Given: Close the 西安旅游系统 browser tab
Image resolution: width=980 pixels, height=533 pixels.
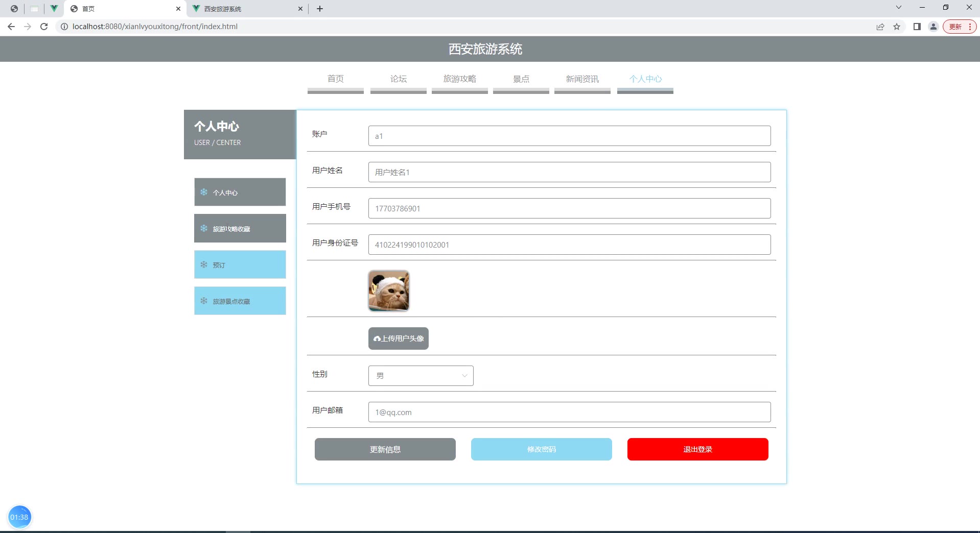Looking at the screenshot, I should [x=300, y=9].
